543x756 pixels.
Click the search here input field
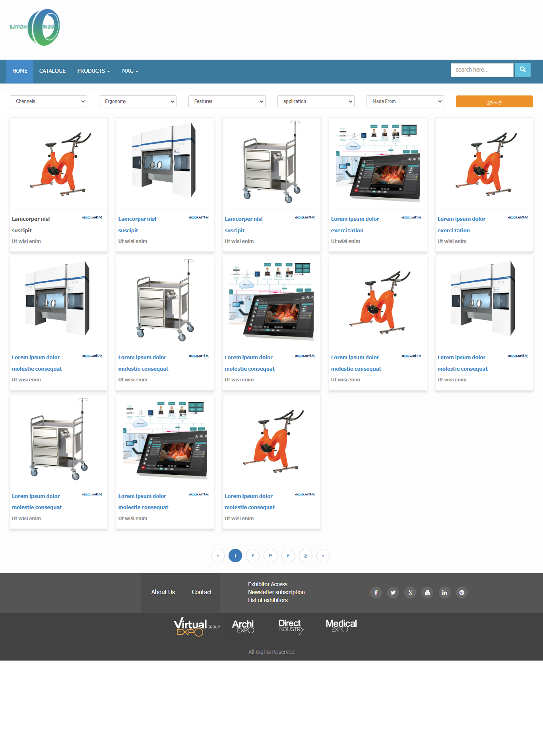(x=482, y=70)
